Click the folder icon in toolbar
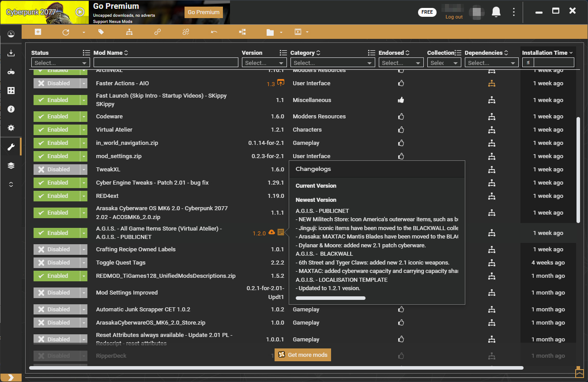 pyautogui.click(x=270, y=32)
